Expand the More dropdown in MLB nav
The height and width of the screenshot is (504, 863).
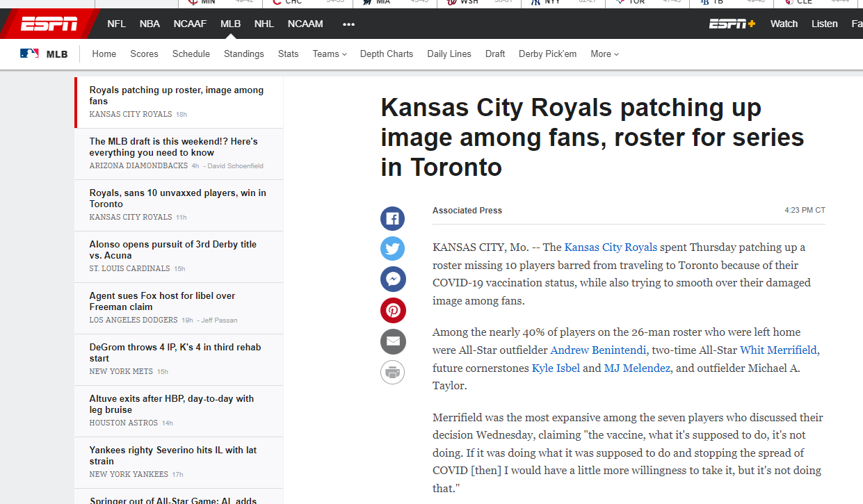tap(604, 54)
